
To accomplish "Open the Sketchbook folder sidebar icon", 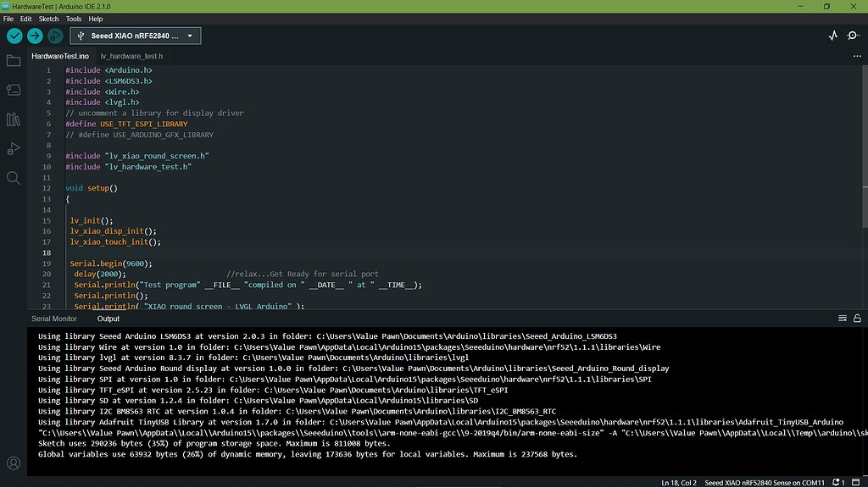I will click(x=14, y=61).
